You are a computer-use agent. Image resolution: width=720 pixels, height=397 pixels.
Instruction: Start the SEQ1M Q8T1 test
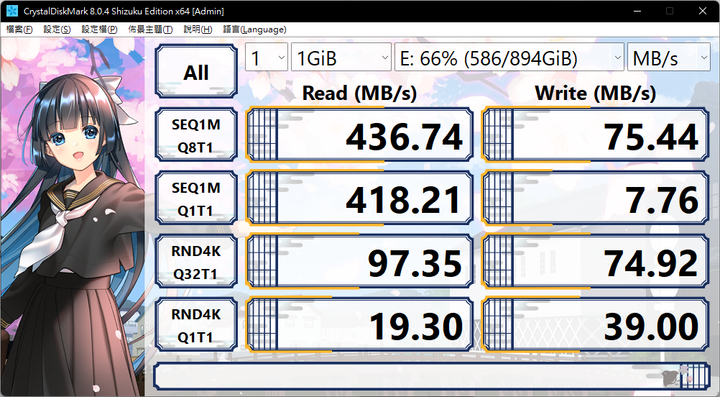196,135
